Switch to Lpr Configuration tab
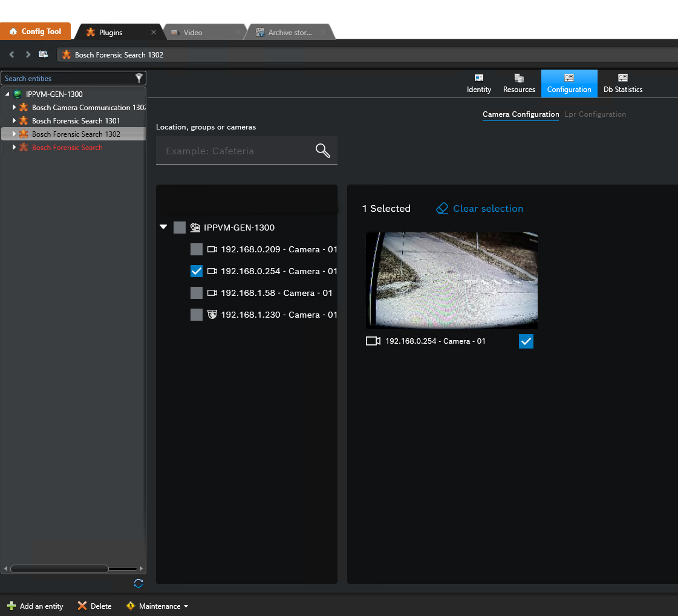This screenshot has width=678, height=616. [595, 114]
